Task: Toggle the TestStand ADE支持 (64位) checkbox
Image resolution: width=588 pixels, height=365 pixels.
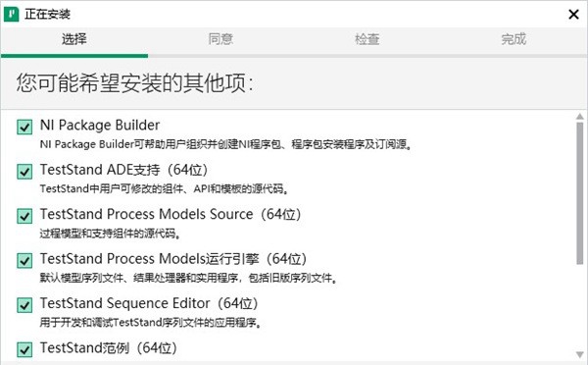Action: (x=24, y=172)
